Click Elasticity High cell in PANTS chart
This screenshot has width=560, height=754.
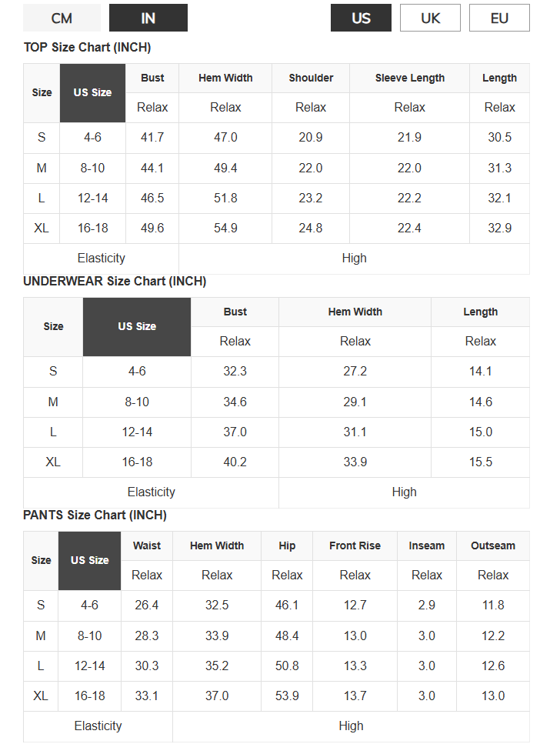coord(351,726)
